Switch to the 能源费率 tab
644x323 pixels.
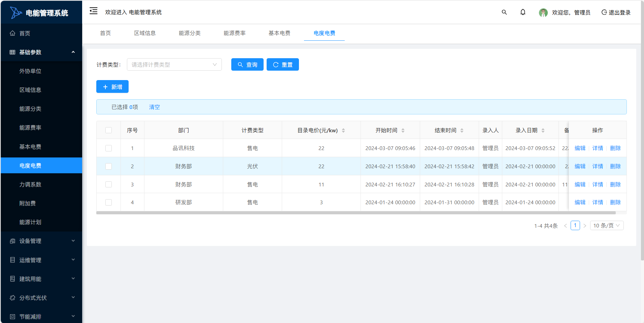pyautogui.click(x=235, y=33)
